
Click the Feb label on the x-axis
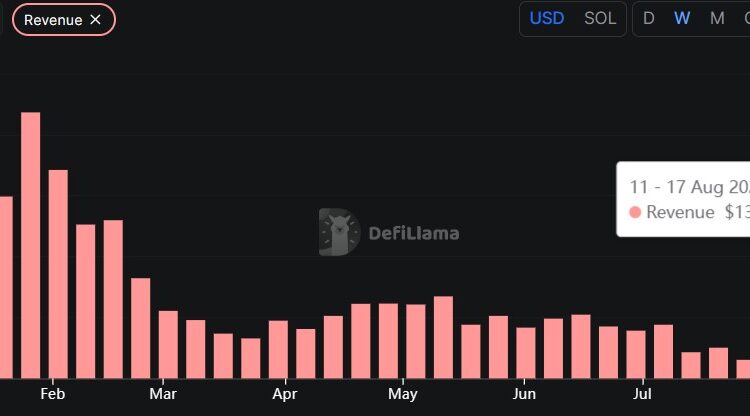[x=52, y=394]
